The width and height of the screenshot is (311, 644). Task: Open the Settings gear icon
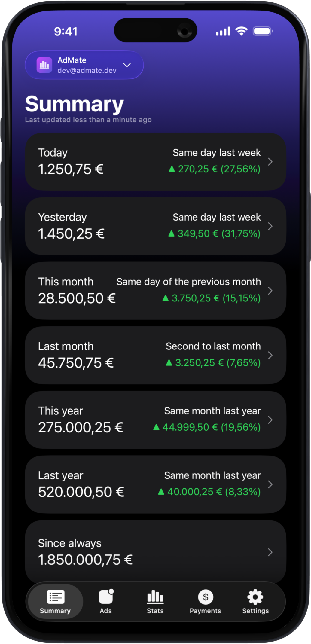(x=255, y=597)
